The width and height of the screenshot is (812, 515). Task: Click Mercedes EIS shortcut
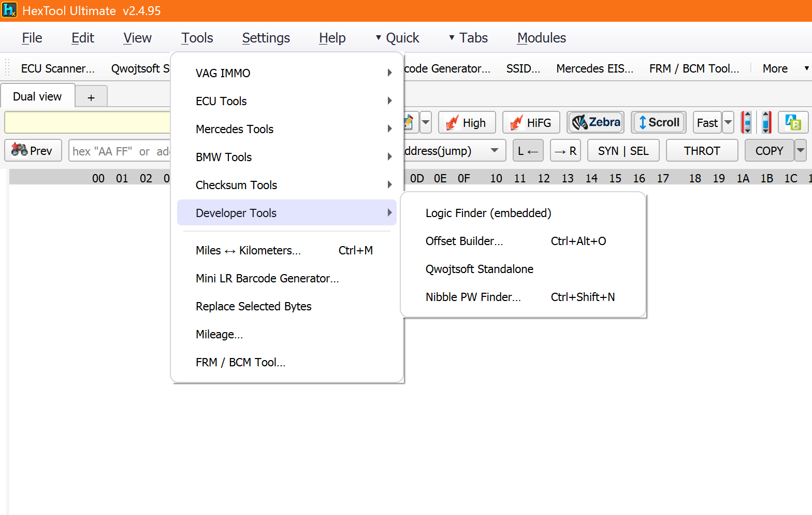pos(595,68)
